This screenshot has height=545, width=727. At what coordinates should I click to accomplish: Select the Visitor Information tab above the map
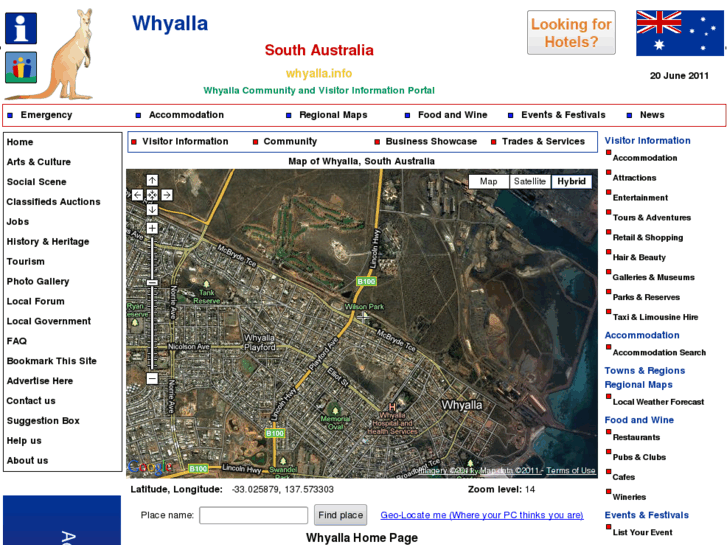(185, 141)
